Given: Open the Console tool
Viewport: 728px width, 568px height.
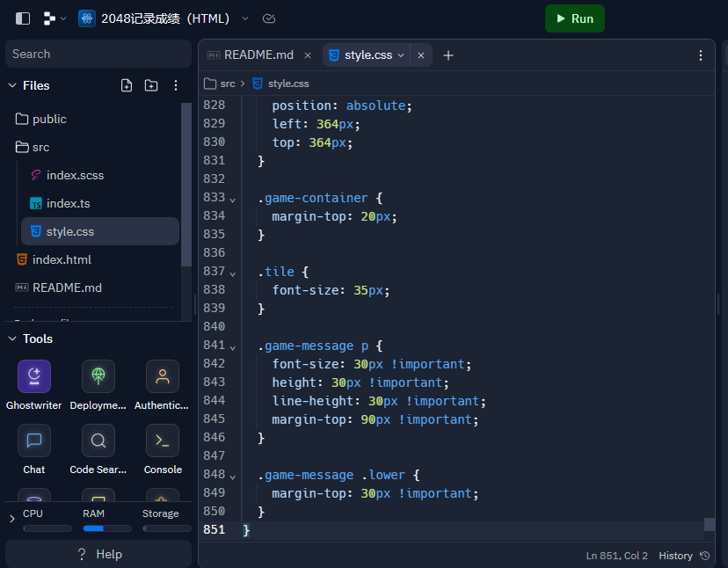Looking at the screenshot, I should pyautogui.click(x=162, y=441).
